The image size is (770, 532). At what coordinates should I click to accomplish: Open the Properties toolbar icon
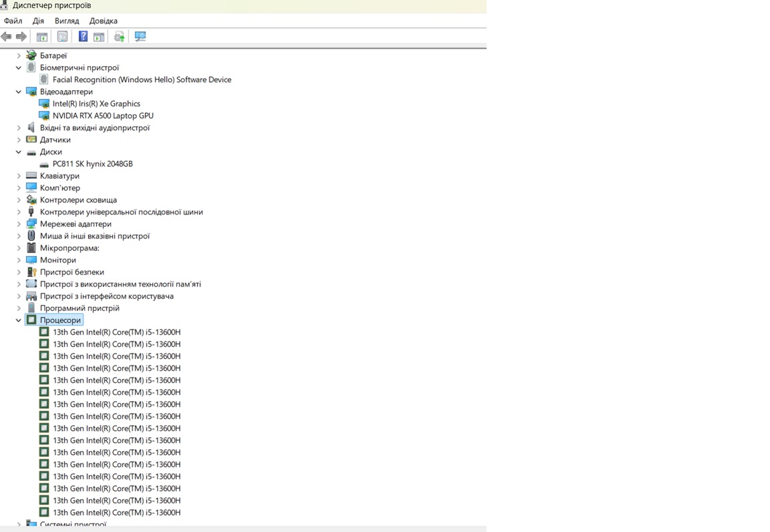[62, 36]
